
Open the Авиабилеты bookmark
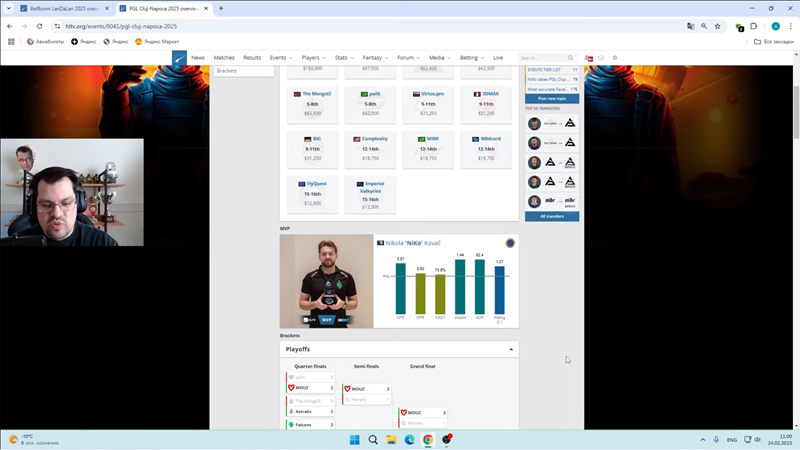45,41
